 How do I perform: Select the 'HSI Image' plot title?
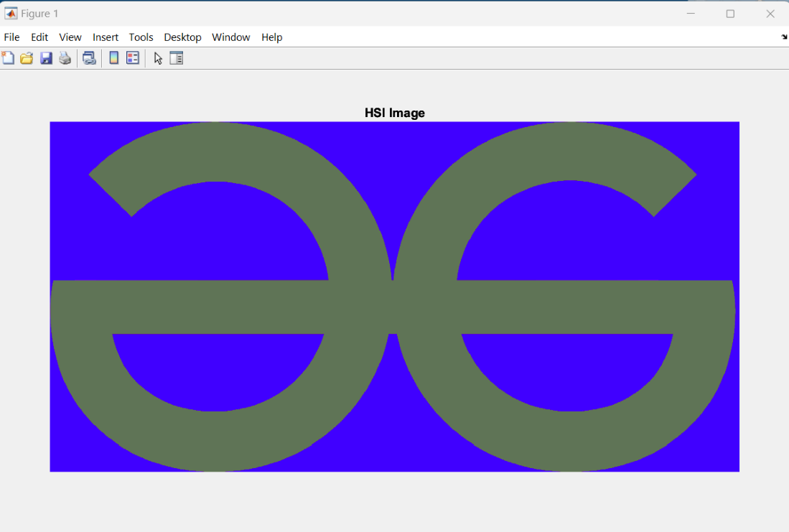[395, 113]
